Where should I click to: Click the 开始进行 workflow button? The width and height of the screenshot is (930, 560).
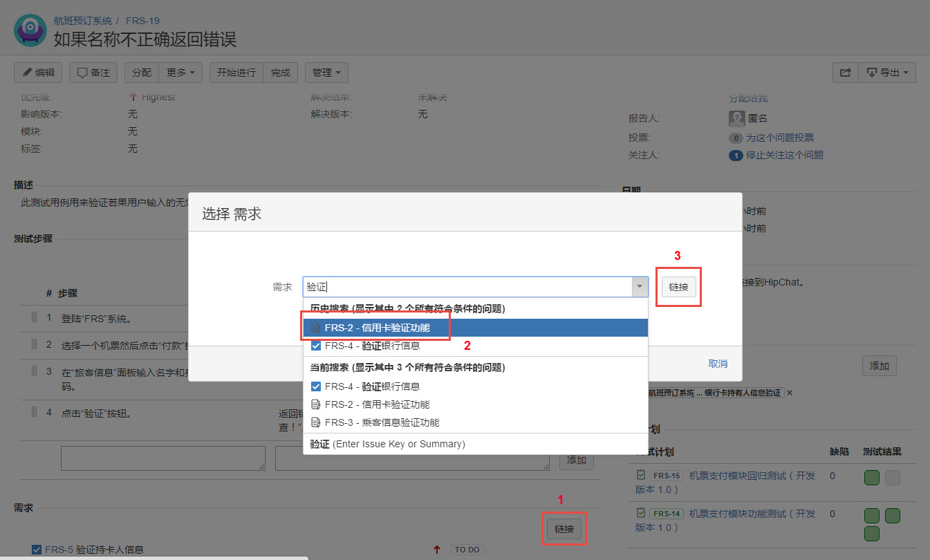pyautogui.click(x=236, y=73)
